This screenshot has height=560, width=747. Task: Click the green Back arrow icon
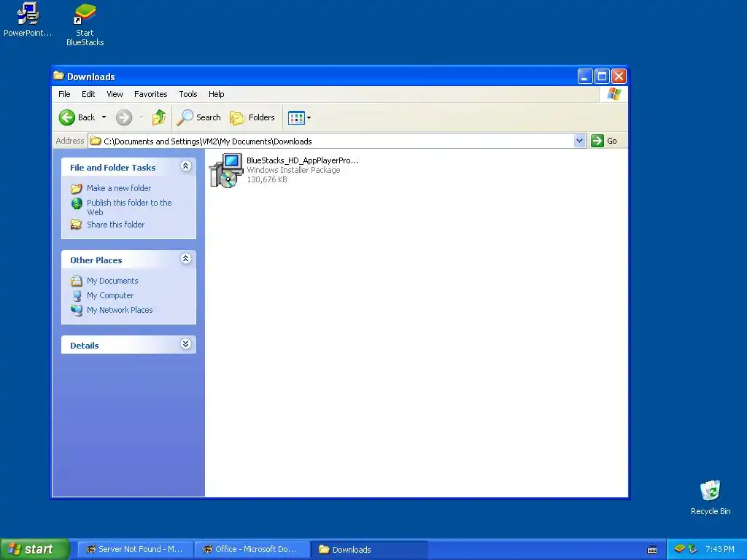point(66,117)
